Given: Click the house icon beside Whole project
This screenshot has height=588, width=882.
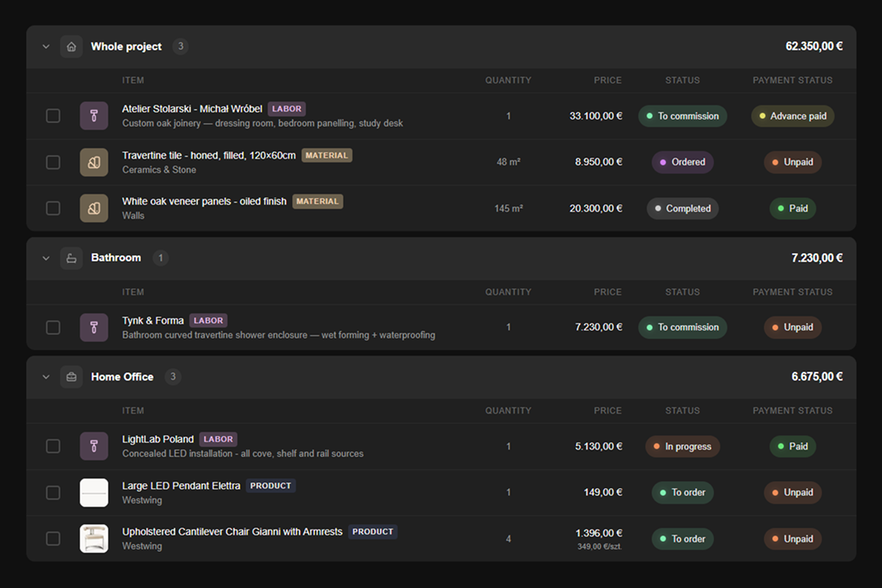Looking at the screenshot, I should [71, 46].
